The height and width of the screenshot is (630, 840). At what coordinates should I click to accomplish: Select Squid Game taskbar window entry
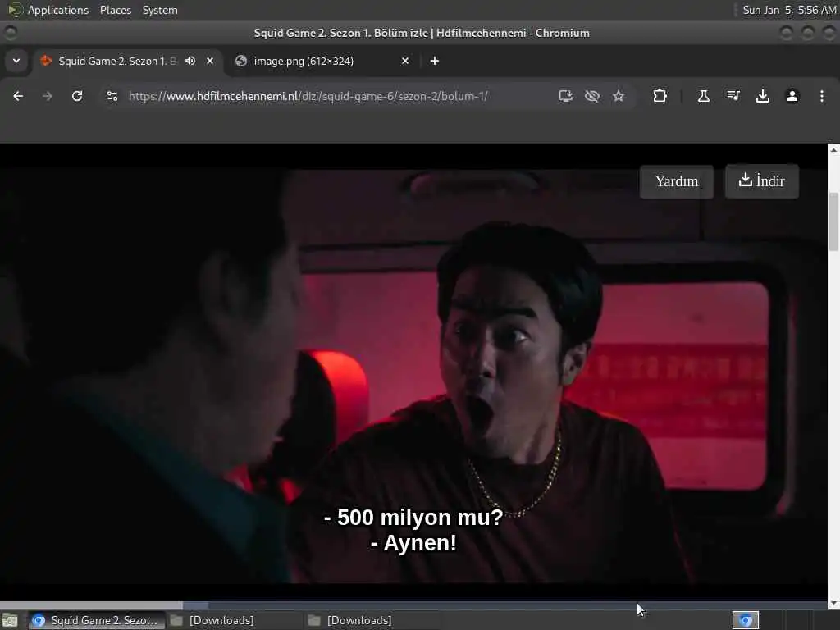[97, 620]
